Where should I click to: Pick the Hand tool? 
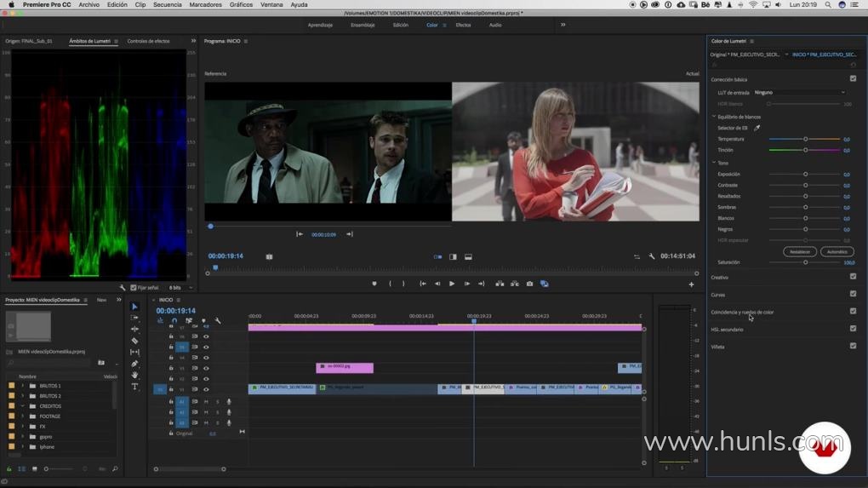point(134,375)
